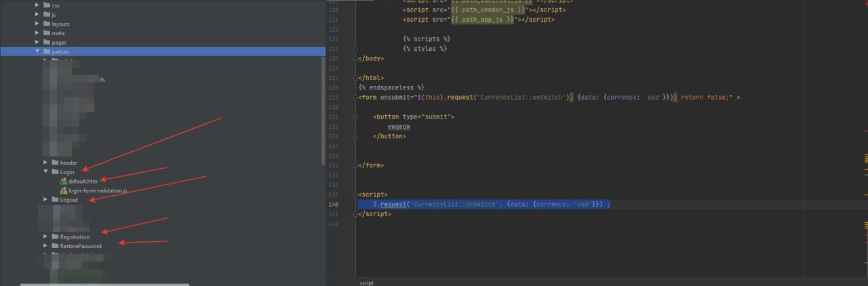Click 'return false;' in the form onsubmit
868x286 pixels.
click(702, 98)
